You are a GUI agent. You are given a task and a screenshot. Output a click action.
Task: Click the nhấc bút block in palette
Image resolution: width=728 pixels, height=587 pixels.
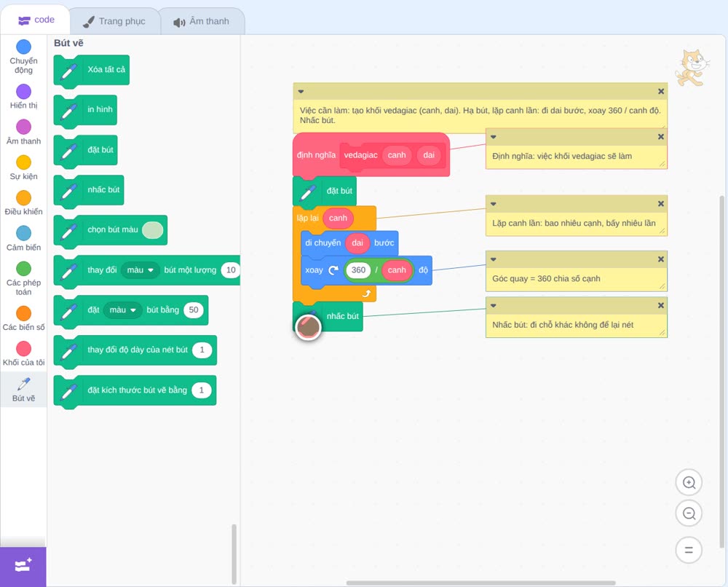coord(89,190)
